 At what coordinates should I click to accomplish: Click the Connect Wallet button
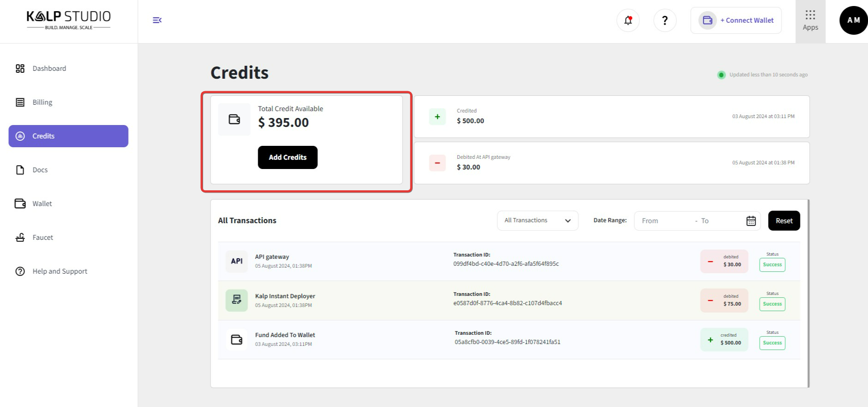click(x=736, y=20)
